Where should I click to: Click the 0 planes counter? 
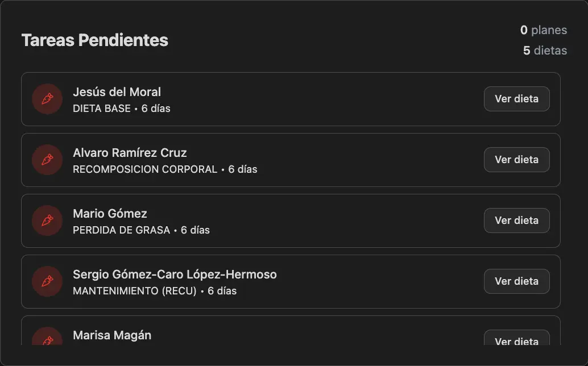544,30
